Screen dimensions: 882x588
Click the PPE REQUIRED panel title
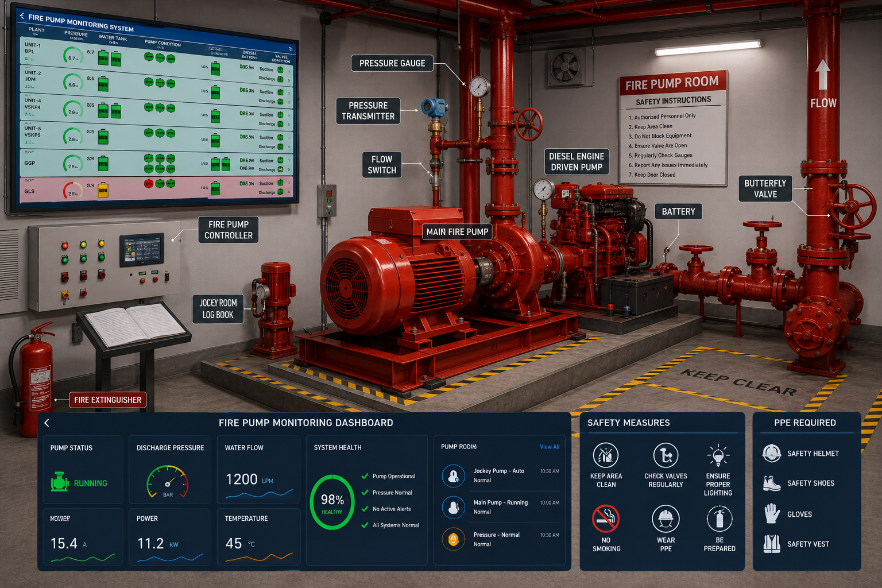805,423
